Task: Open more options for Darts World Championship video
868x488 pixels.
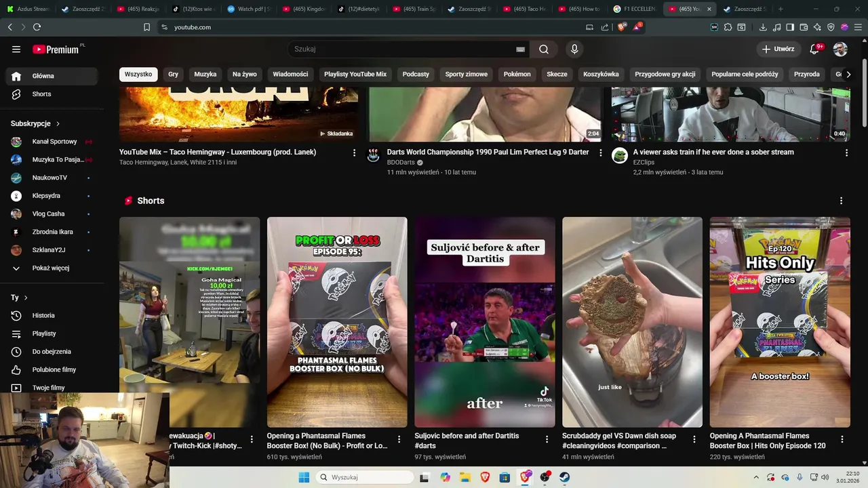Action: (x=600, y=152)
